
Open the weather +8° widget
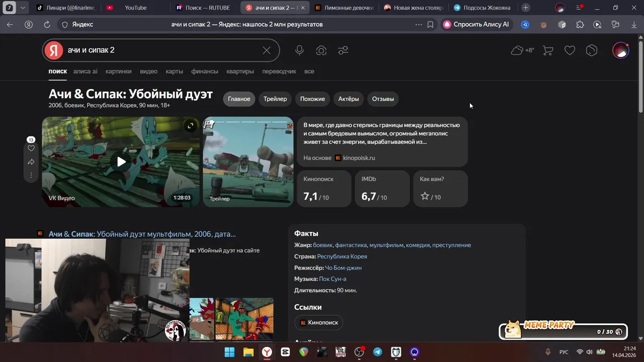click(522, 50)
